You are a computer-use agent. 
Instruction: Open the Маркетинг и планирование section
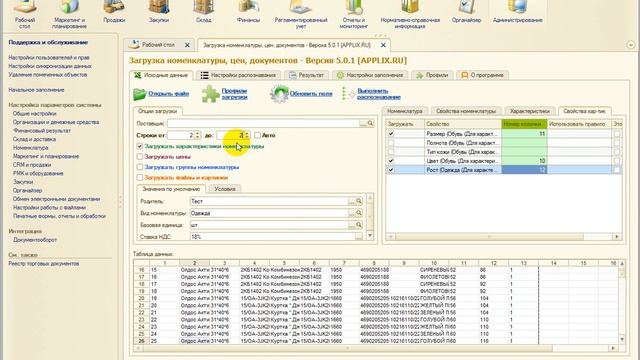[69, 15]
